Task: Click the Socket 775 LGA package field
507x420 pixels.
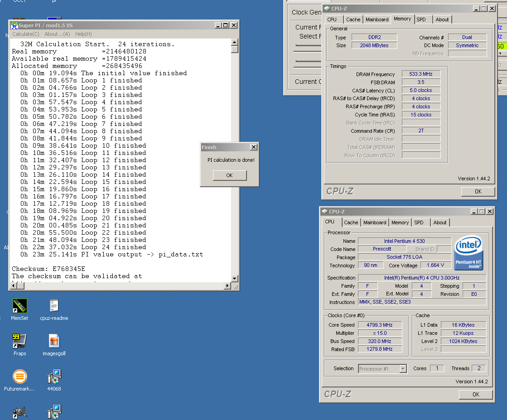Action: point(405,257)
